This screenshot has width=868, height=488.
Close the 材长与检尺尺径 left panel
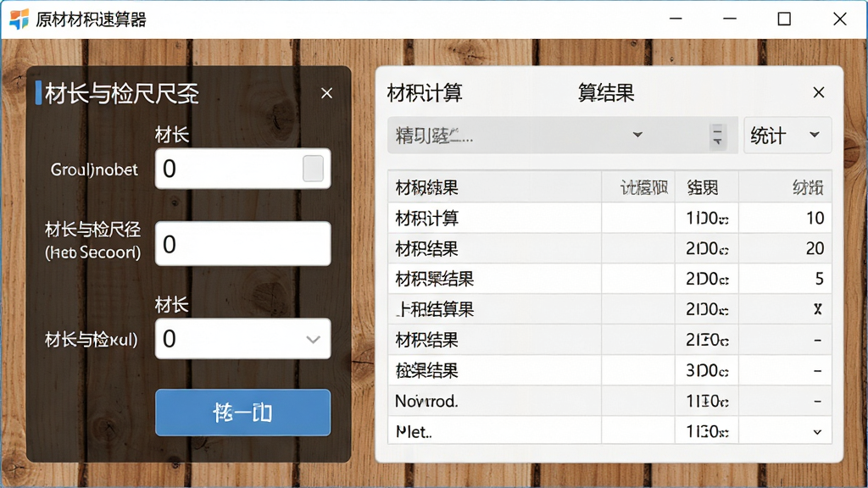click(x=326, y=93)
